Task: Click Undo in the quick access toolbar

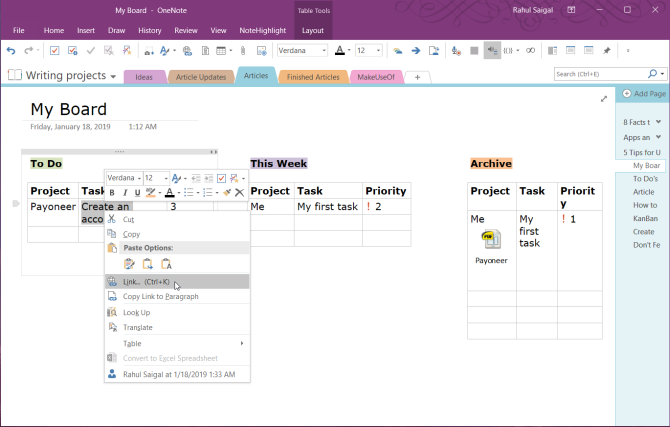Action: point(10,51)
